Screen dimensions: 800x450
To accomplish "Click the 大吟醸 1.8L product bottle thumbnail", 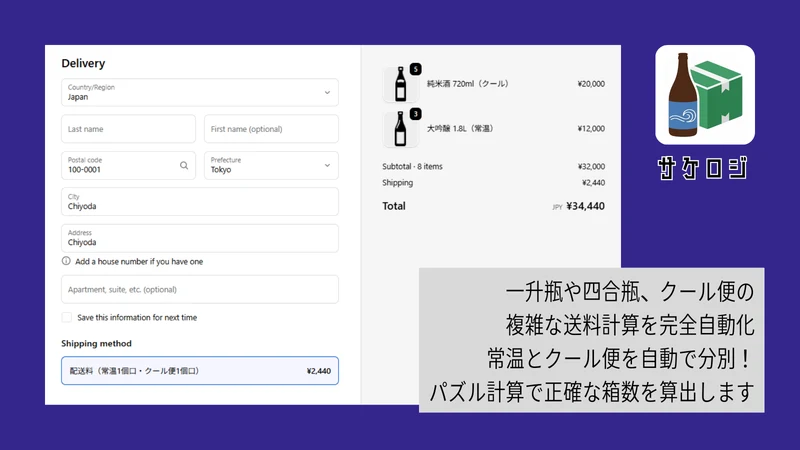I will (x=401, y=129).
